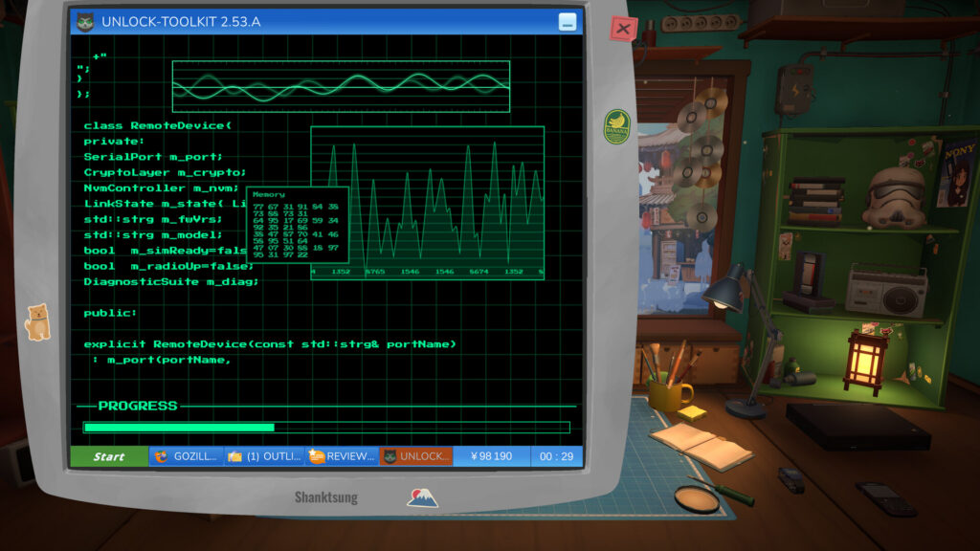Click the Memory hex values panel
The width and height of the screenshot is (980, 551).
click(298, 225)
